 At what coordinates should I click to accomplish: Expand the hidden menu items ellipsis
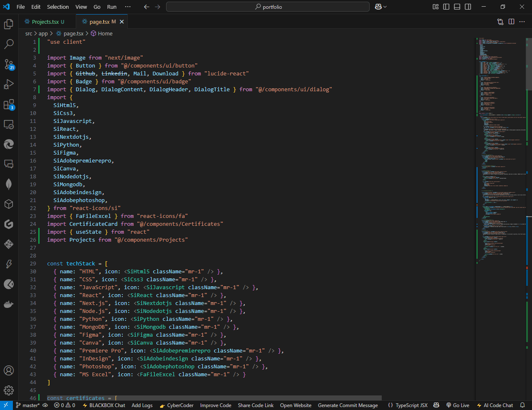coord(128,7)
